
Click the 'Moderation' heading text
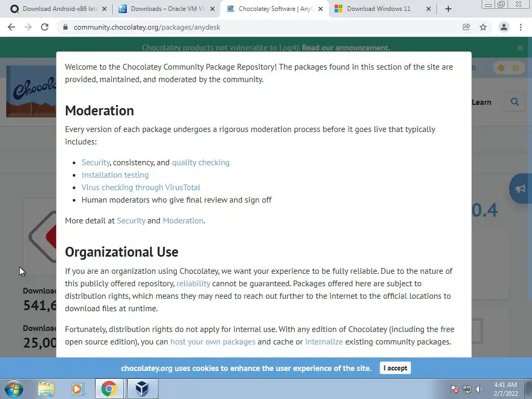coord(99,111)
